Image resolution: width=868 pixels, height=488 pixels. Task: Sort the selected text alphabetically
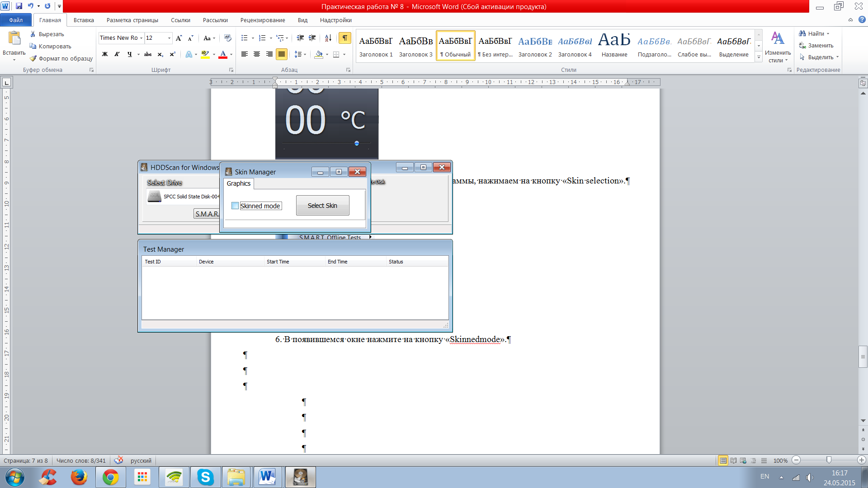[x=328, y=38]
